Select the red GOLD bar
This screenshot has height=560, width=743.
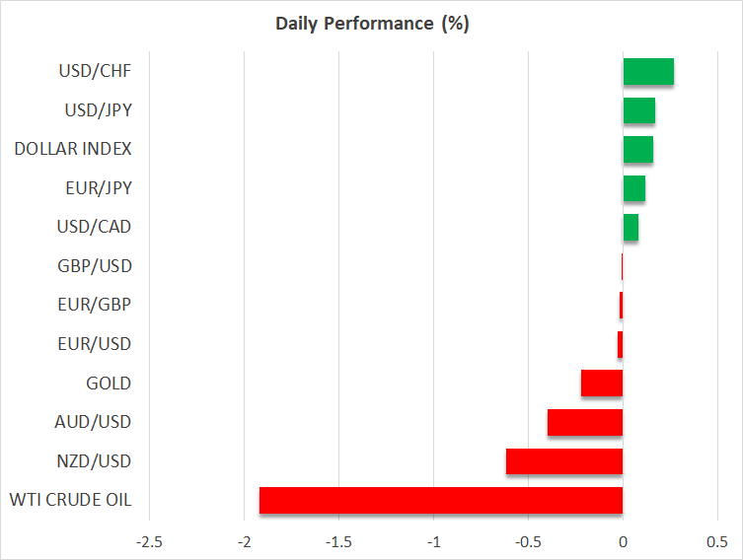tap(602, 384)
